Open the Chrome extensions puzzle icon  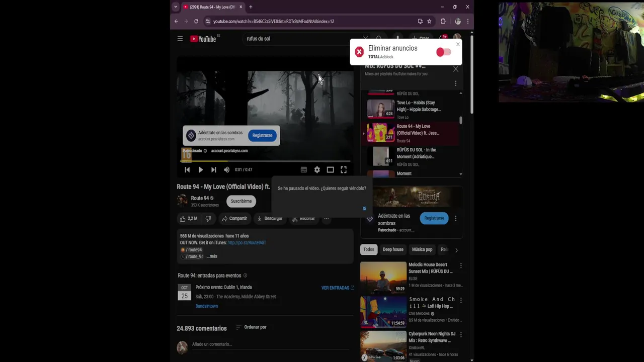[x=443, y=21]
